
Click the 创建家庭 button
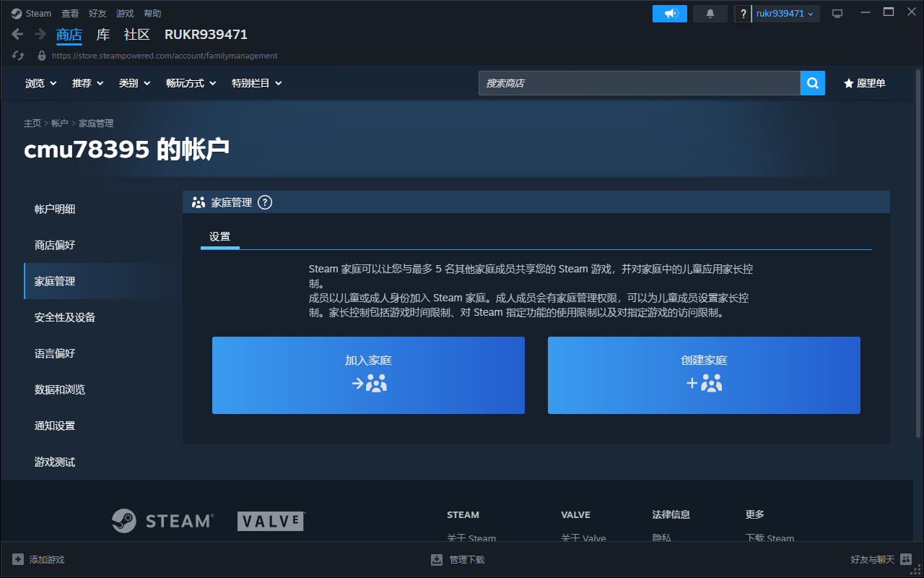(x=704, y=375)
